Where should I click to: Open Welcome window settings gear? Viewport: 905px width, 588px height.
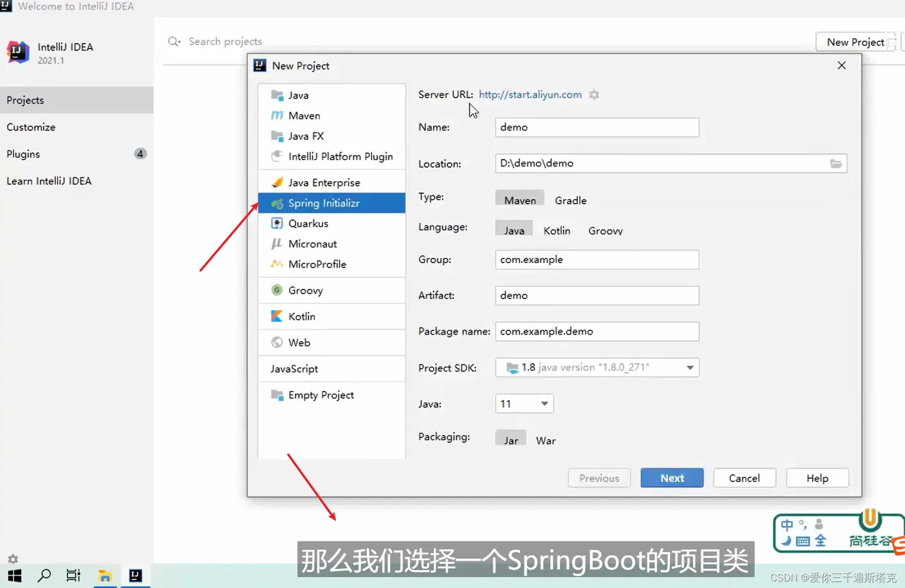click(13, 559)
